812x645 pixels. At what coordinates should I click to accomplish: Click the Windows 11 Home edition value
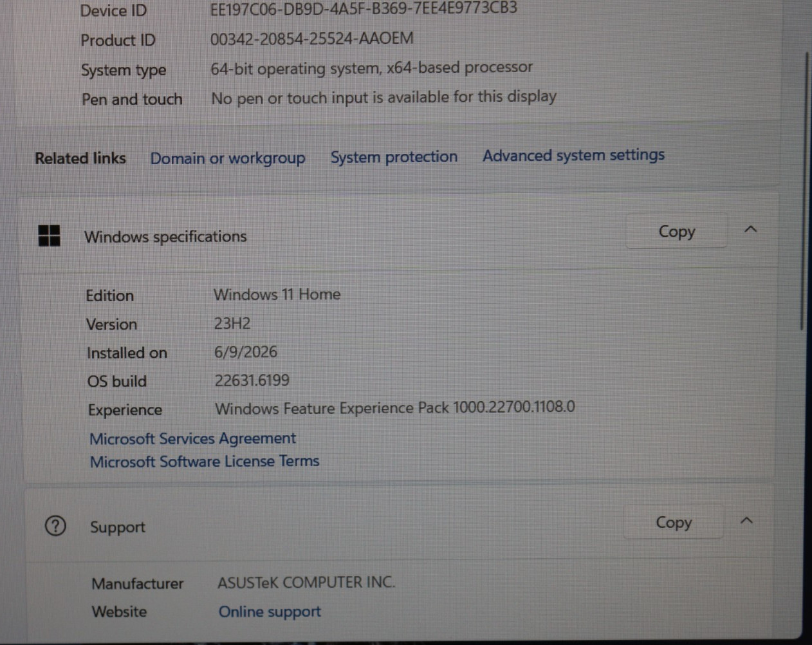coord(277,294)
